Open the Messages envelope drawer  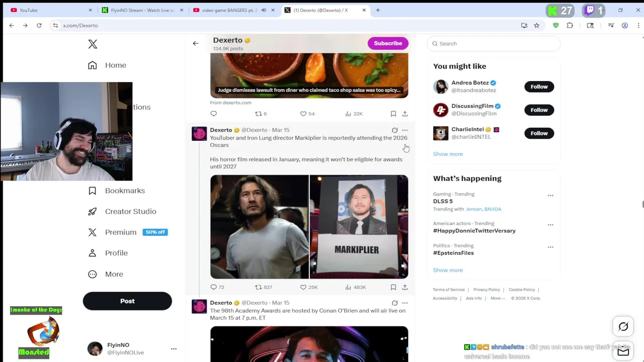tap(623, 351)
